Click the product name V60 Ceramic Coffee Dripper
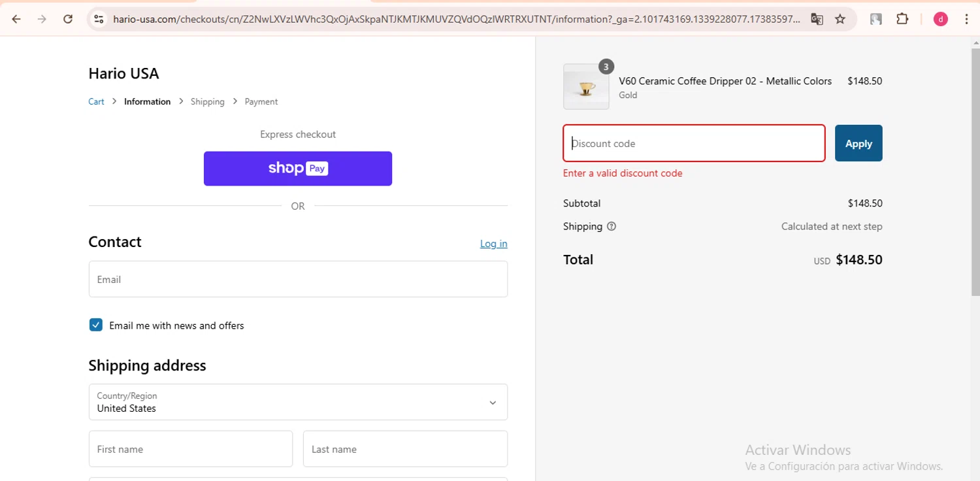Viewport: 980px width, 481px height. click(725, 81)
